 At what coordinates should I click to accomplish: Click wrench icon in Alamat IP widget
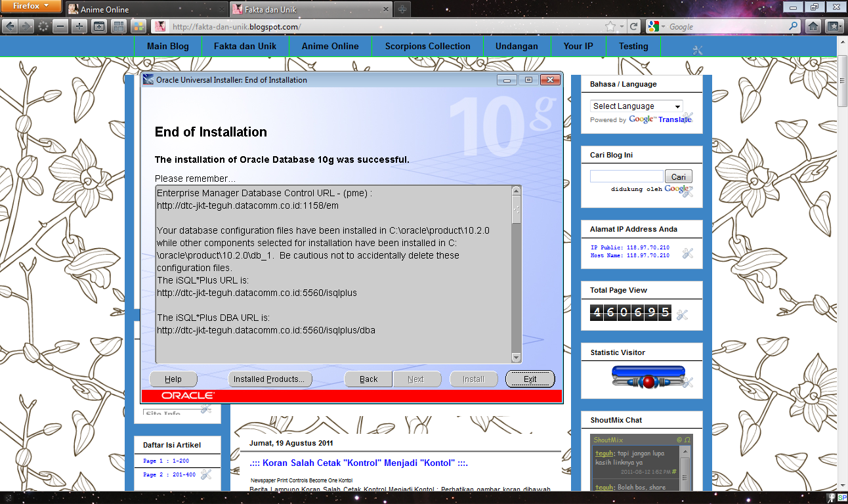click(x=688, y=253)
